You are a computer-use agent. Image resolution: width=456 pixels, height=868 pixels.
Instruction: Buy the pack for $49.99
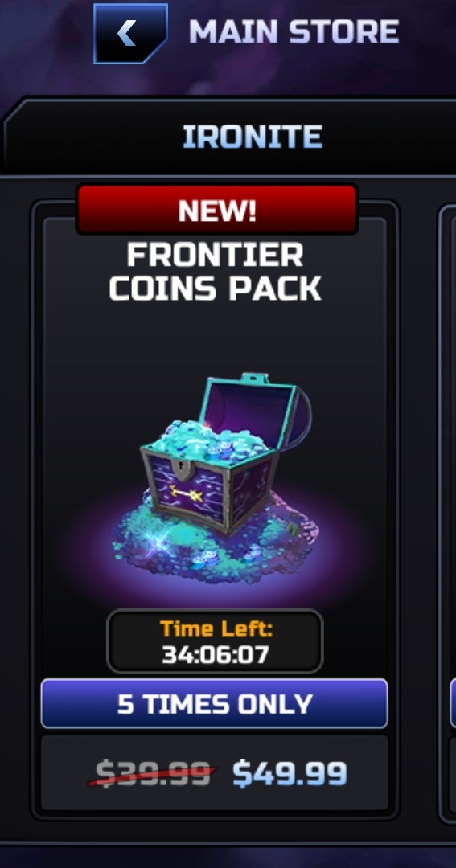[x=290, y=773]
